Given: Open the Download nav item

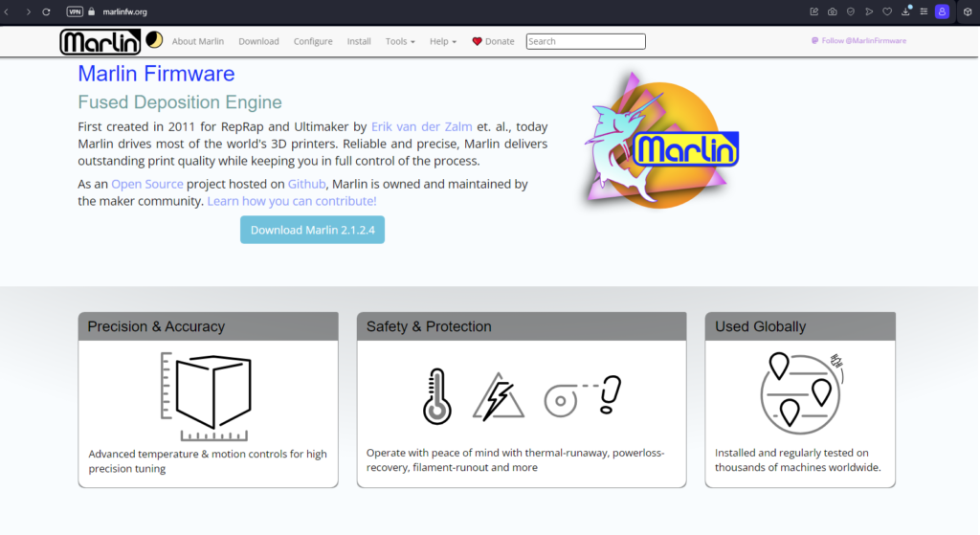Looking at the screenshot, I should pyautogui.click(x=258, y=41).
